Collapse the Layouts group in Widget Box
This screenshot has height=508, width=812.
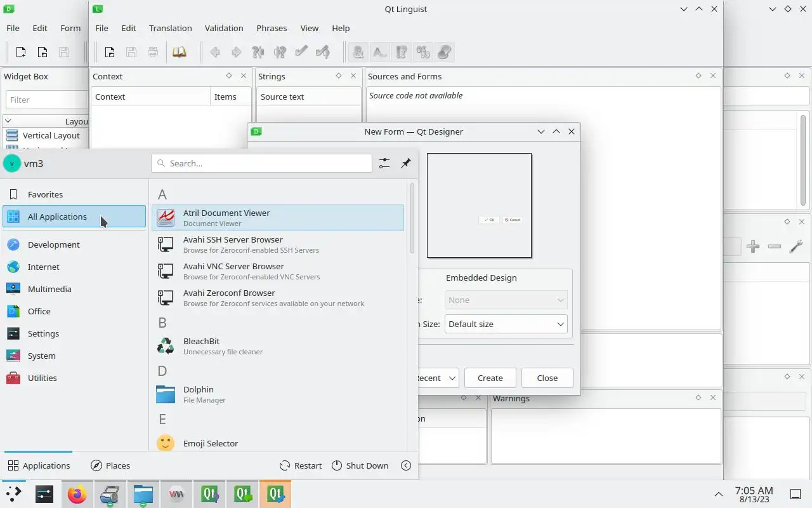click(x=8, y=121)
